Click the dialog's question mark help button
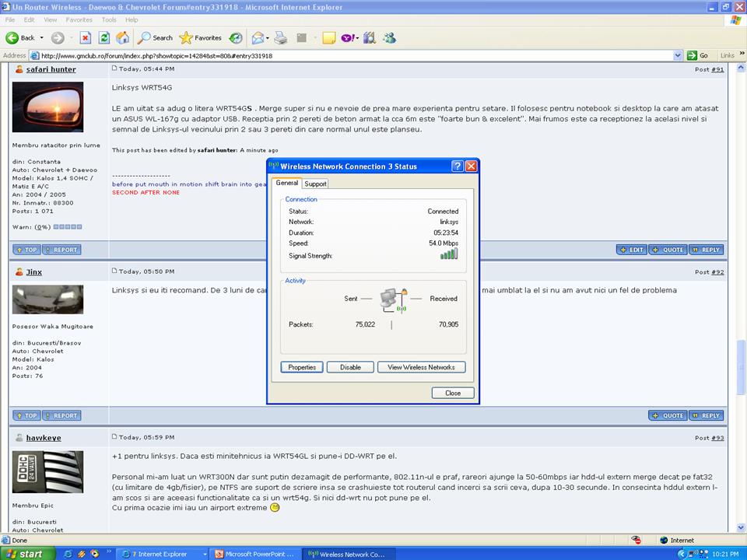Screen dimensions: 747x560 coord(457,166)
